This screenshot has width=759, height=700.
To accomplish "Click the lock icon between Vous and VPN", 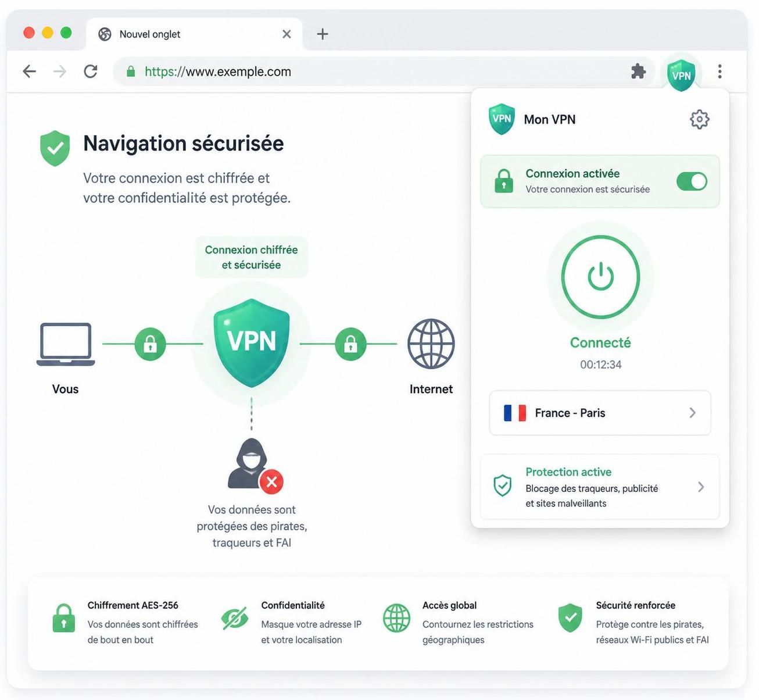I will 150,344.
